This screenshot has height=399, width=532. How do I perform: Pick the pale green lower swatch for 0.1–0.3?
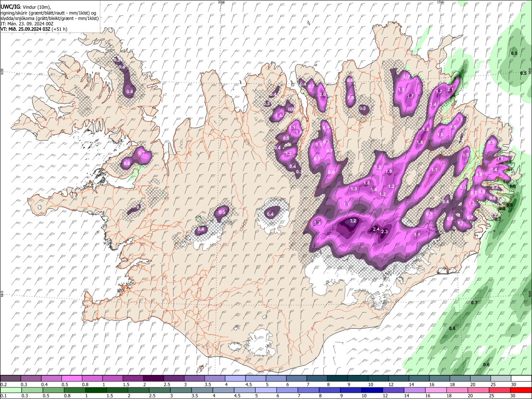10,390
